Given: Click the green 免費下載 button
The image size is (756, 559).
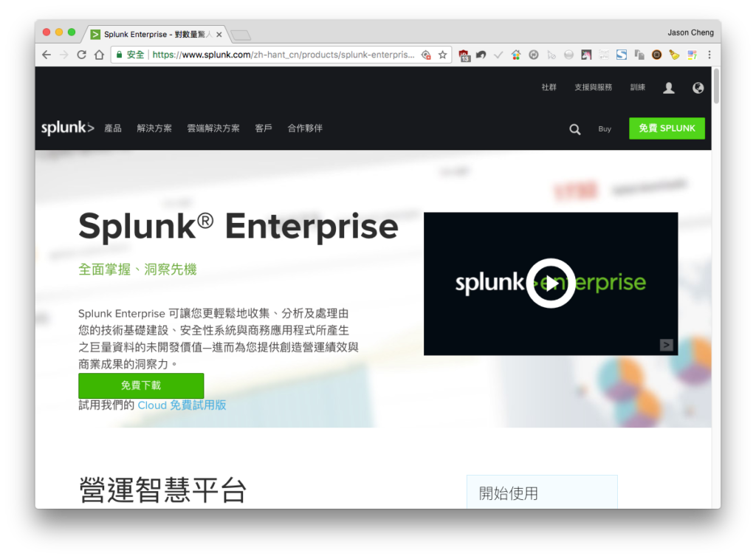Looking at the screenshot, I should click(141, 385).
